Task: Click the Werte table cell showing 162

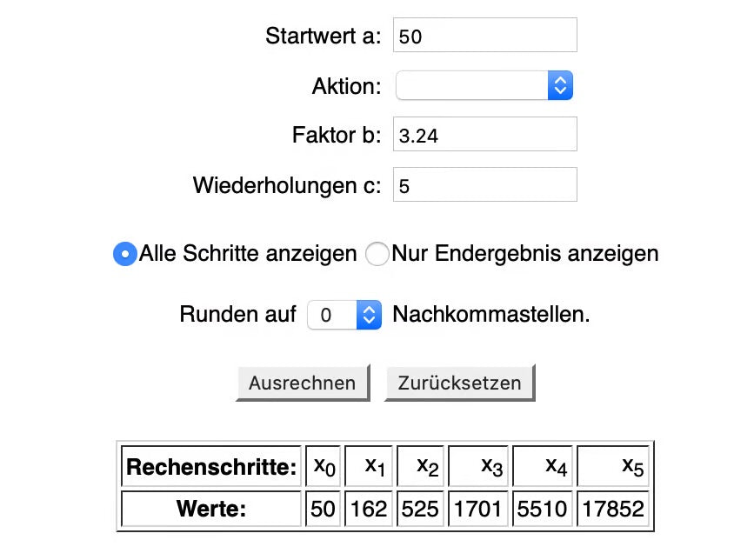Action: point(369,509)
